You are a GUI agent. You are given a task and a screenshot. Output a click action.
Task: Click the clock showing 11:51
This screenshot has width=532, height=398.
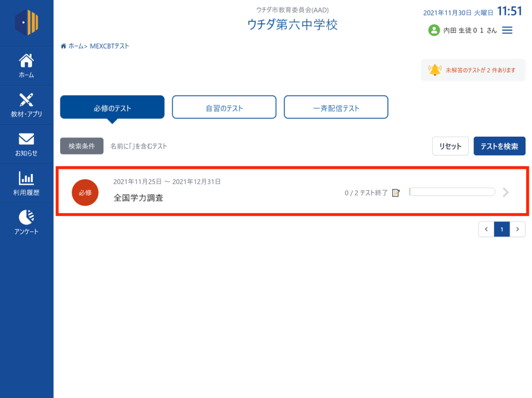[509, 11]
